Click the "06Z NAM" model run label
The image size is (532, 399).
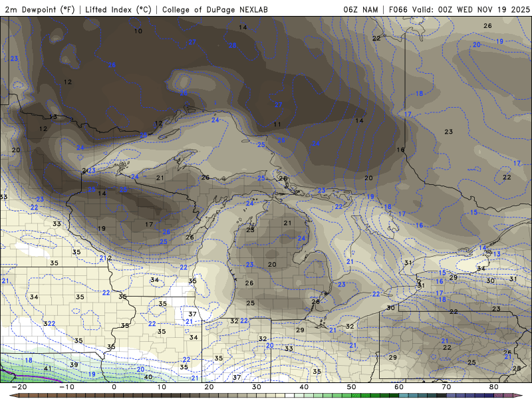coord(360,9)
